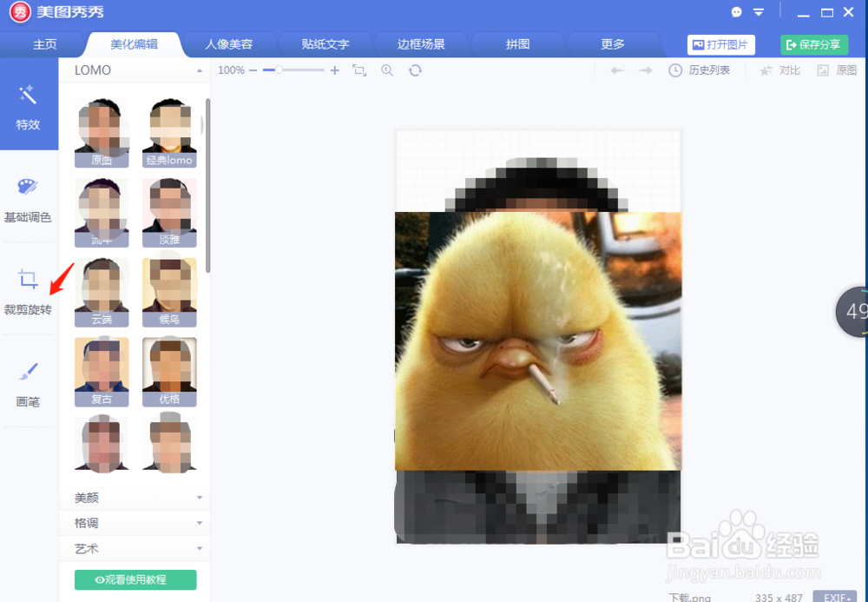Screen dimensions: 868x602
Task: Click the 下载.png filename in status bar
Action: point(689,598)
